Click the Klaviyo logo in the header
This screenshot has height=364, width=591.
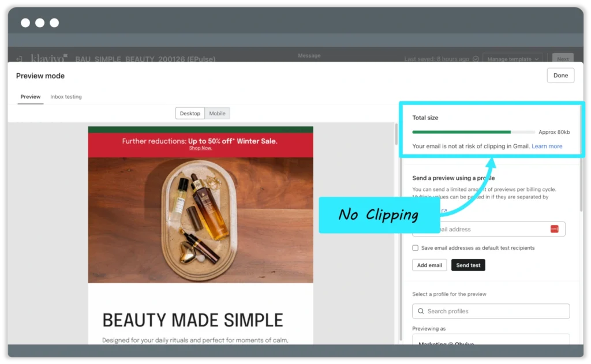tap(48, 57)
